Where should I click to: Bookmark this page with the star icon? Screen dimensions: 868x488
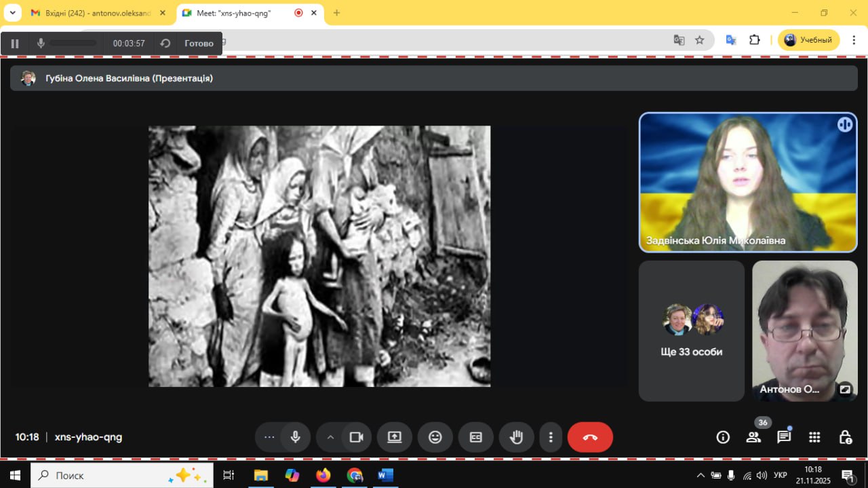(x=700, y=40)
